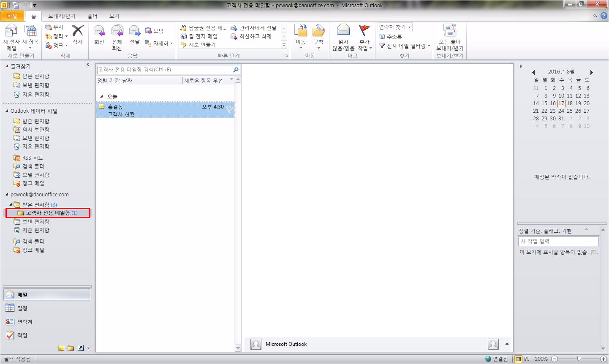
Task: Open the 파일 tab
Action: coord(12,16)
